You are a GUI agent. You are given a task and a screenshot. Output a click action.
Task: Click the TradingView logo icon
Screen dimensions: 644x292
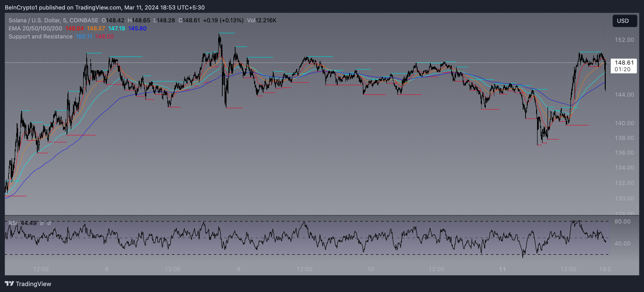point(9,283)
